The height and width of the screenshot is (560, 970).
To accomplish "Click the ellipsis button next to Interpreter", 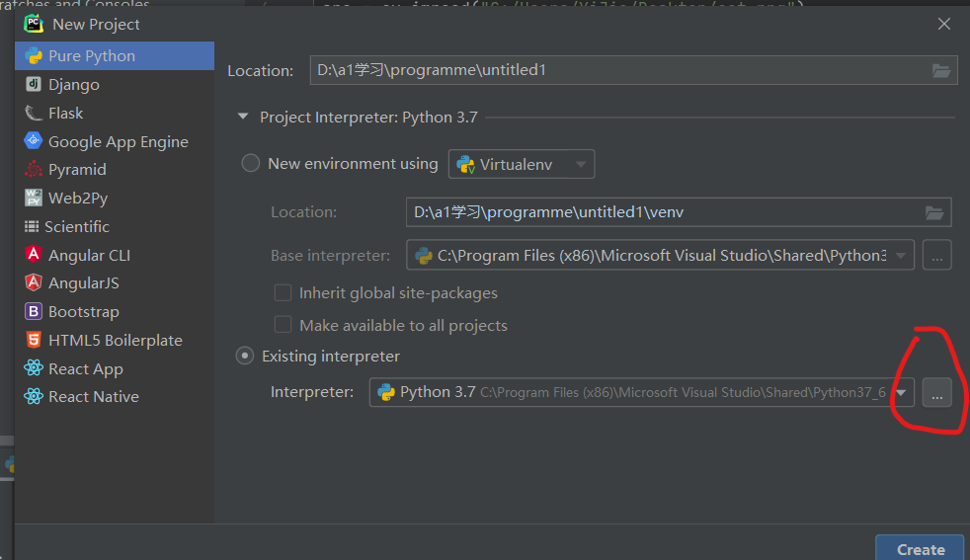I will tap(937, 392).
